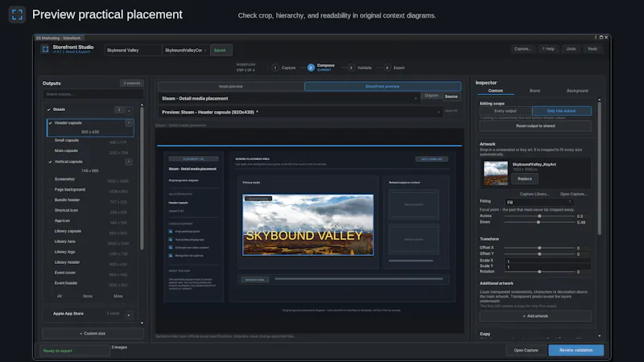Toggle the Vertical capsule checkbox
Image resolution: width=644 pixels, height=362 pixels.
[51, 162]
